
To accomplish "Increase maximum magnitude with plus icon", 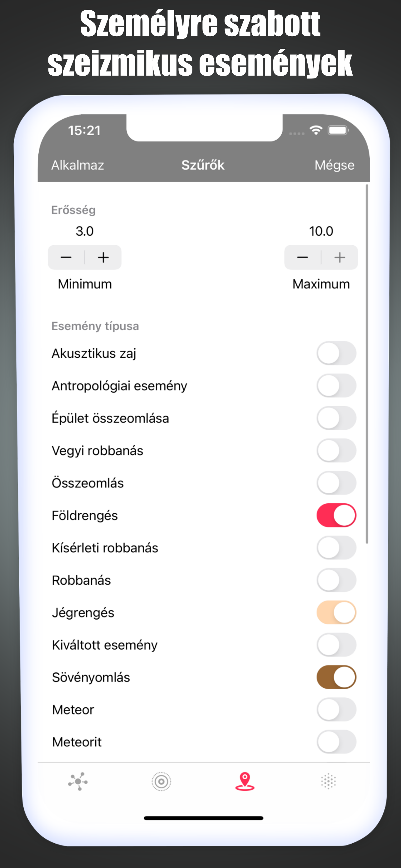I will click(340, 257).
